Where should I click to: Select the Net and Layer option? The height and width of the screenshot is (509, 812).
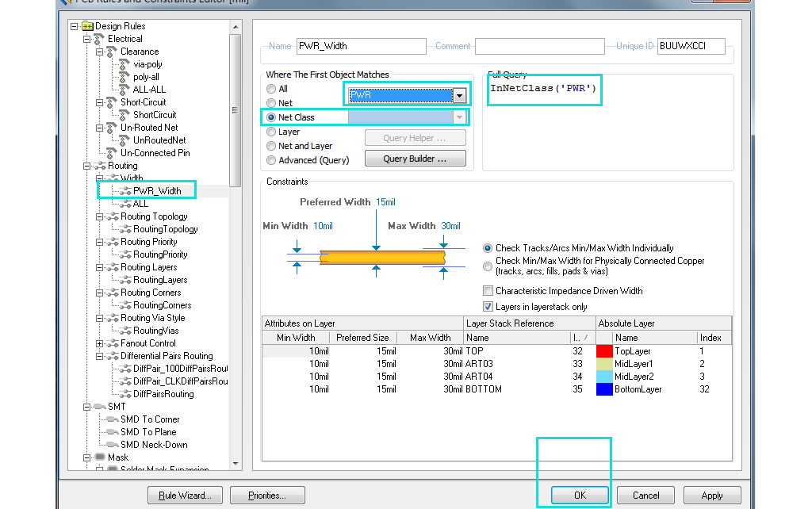tap(271, 146)
